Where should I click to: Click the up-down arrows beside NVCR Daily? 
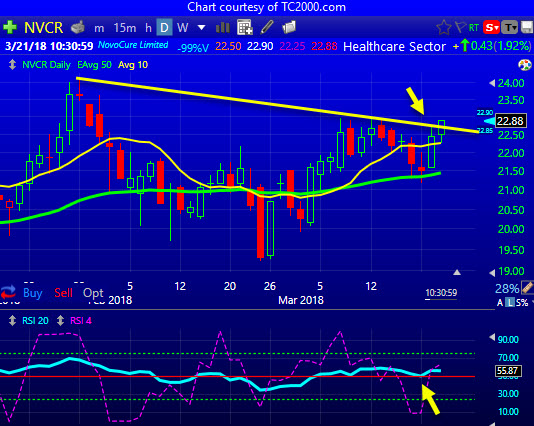(x=12, y=65)
